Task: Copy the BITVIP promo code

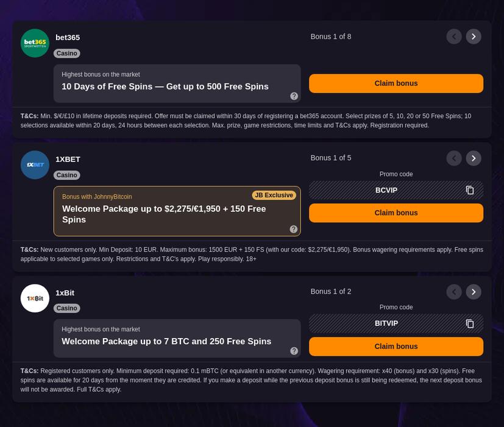Action: 470,323
